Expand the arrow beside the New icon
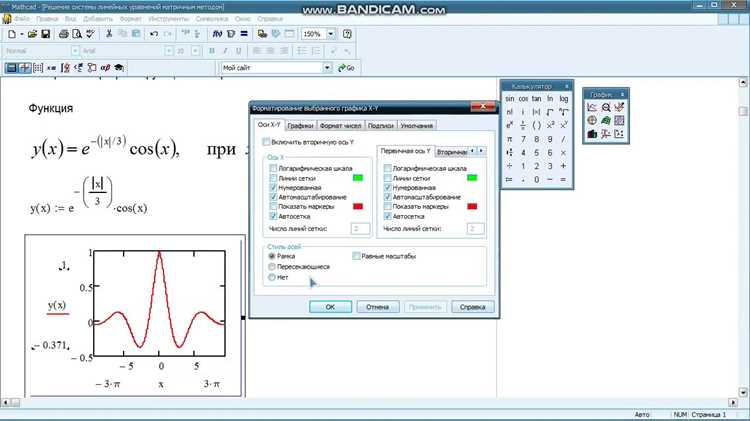Screen dimensions: 750x421 click(22, 34)
